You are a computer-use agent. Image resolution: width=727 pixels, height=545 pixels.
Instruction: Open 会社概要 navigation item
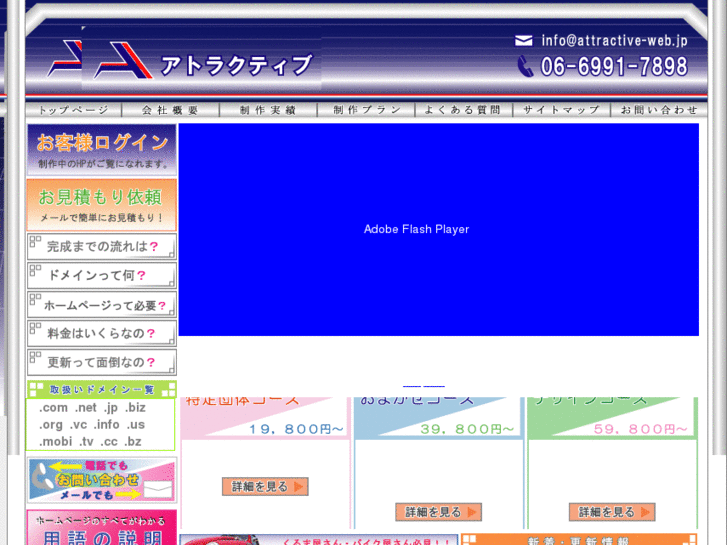171,110
